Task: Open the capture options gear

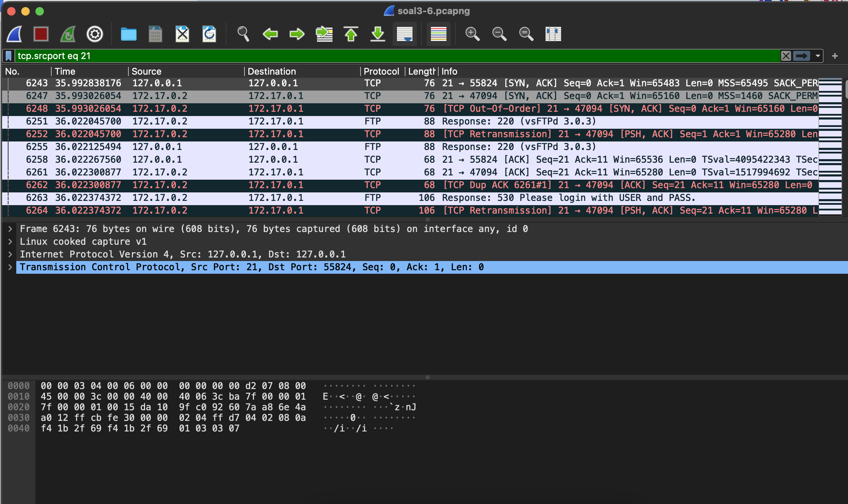Action: 94,34
